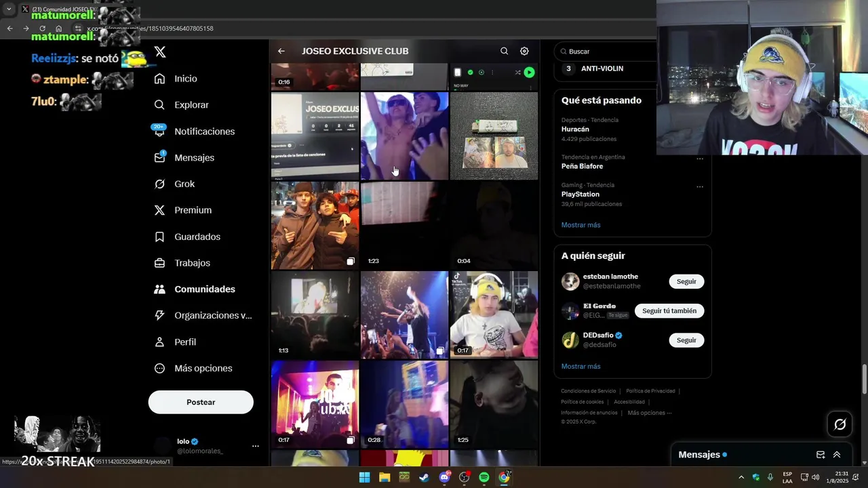The height and width of the screenshot is (488, 868).
Task: Open the 1:13 concert video thumbnail
Action: pos(315,314)
